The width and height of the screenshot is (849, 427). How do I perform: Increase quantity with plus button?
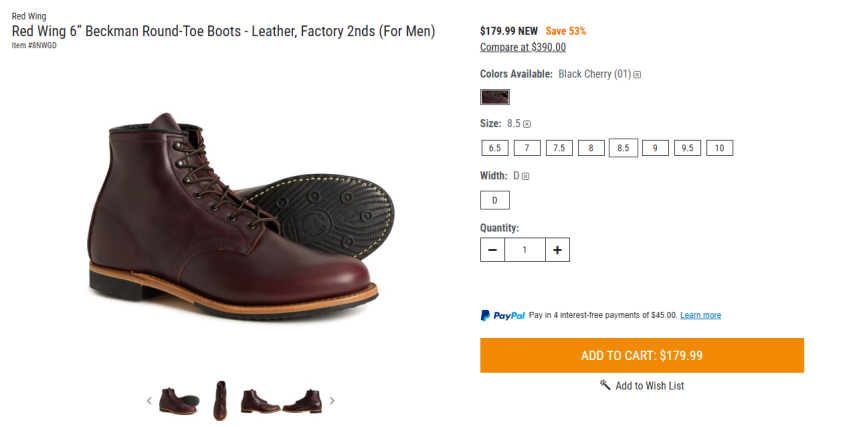[x=557, y=249]
